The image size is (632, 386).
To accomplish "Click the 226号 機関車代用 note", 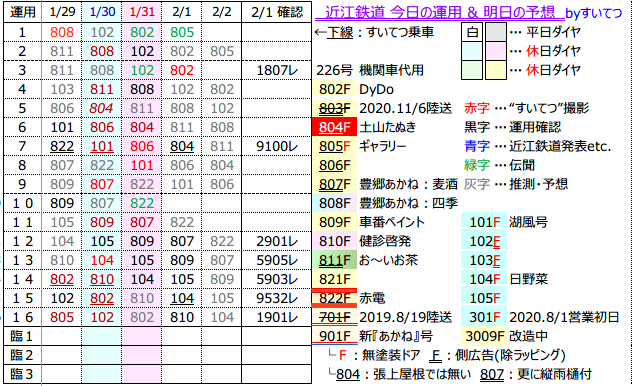I will pyautogui.click(x=370, y=71).
